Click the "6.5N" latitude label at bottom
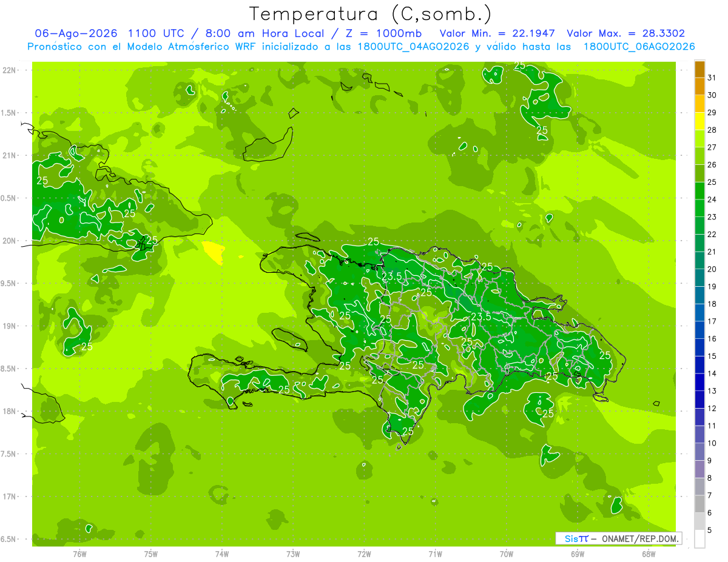The image size is (728, 562). pyautogui.click(x=9, y=540)
